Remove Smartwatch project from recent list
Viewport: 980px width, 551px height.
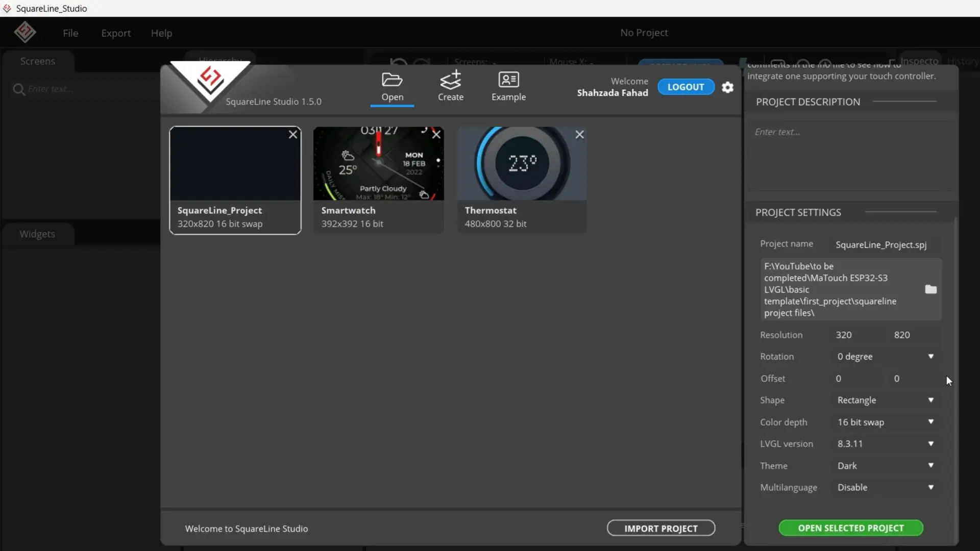click(x=436, y=135)
